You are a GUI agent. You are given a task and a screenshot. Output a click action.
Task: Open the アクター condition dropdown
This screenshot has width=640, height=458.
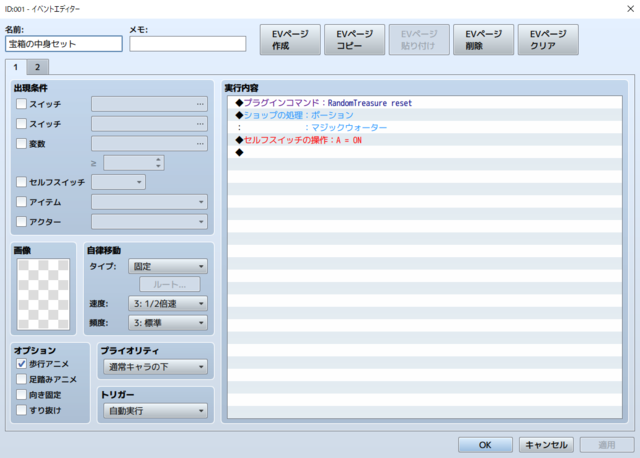149,222
